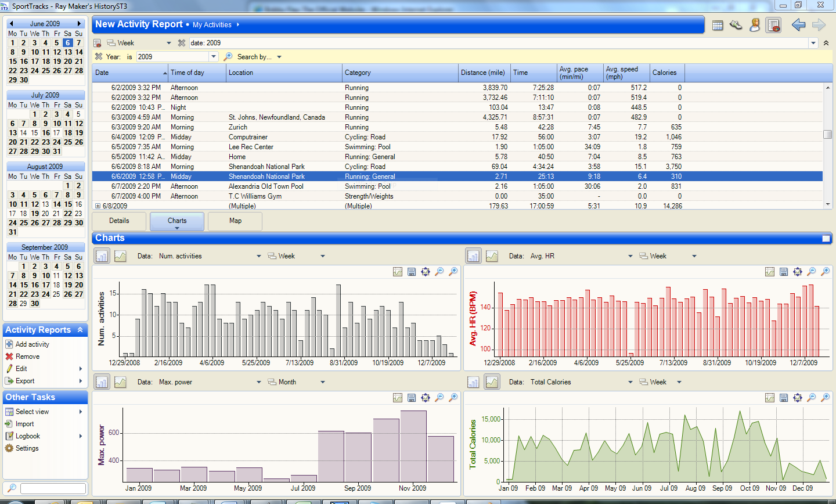Zoom in the Avg. HR chart
This screenshot has width=836, height=504.
pos(825,272)
